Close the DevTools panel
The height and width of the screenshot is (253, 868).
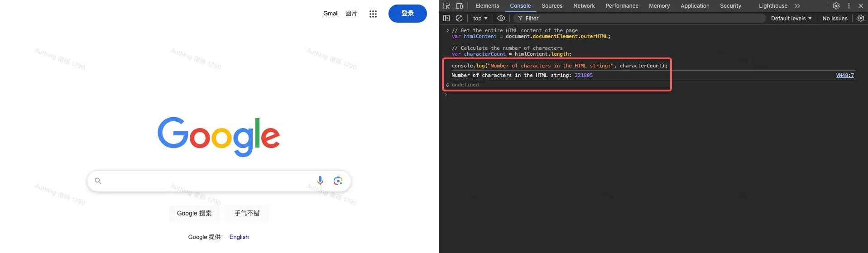click(x=861, y=6)
